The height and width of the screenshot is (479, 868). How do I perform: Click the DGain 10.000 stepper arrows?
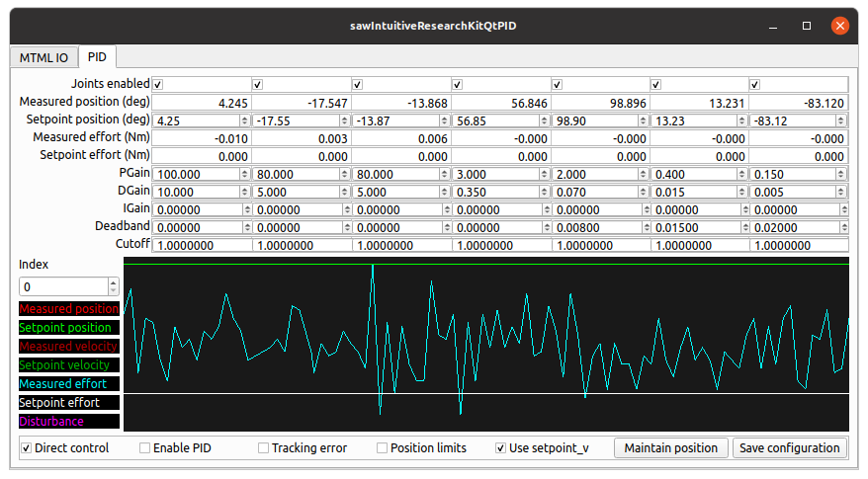pyautogui.click(x=244, y=192)
